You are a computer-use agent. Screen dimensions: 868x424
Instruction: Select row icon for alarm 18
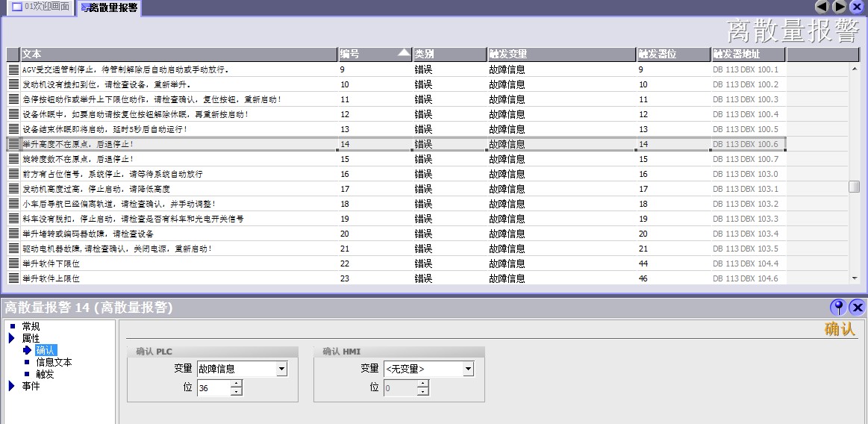(x=14, y=204)
